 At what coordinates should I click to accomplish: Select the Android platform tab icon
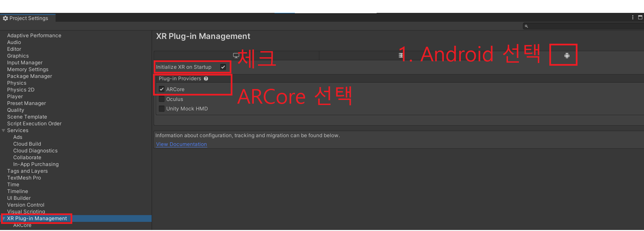click(x=567, y=56)
